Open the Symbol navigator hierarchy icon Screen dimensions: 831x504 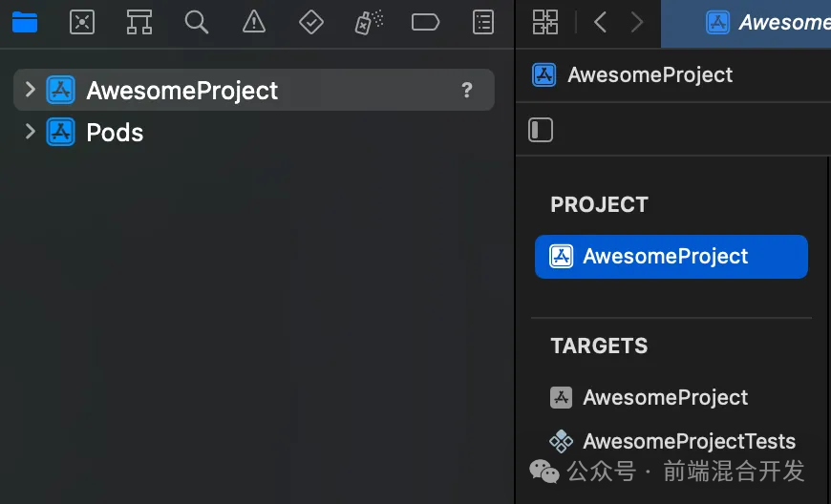coord(139,22)
